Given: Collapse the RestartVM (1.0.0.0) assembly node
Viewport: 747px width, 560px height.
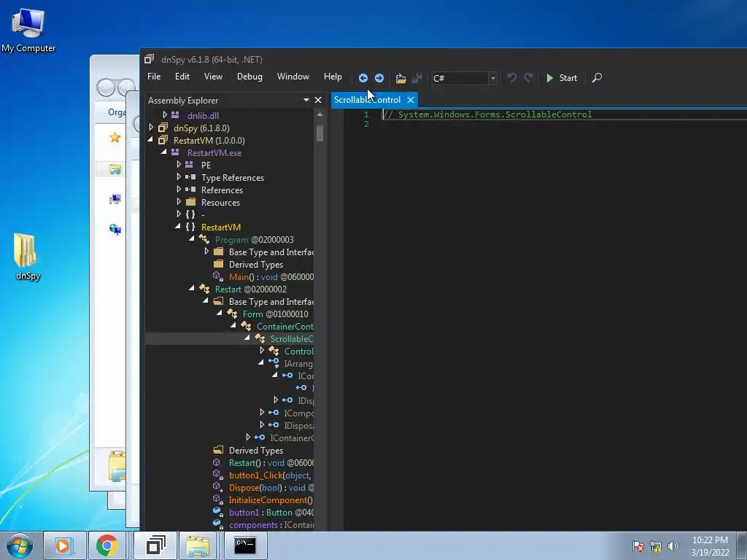Looking at the screenshot, I should point(150,139).
